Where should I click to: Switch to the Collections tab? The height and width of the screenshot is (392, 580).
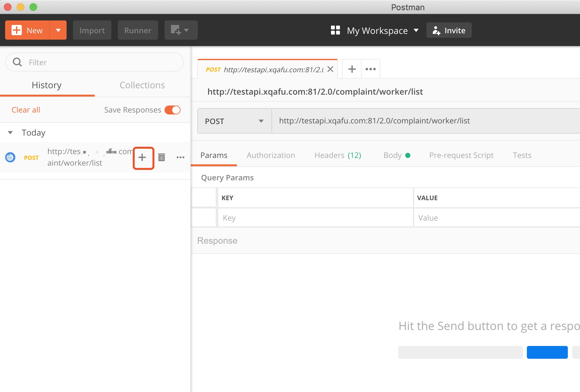(x=142, y=85)
